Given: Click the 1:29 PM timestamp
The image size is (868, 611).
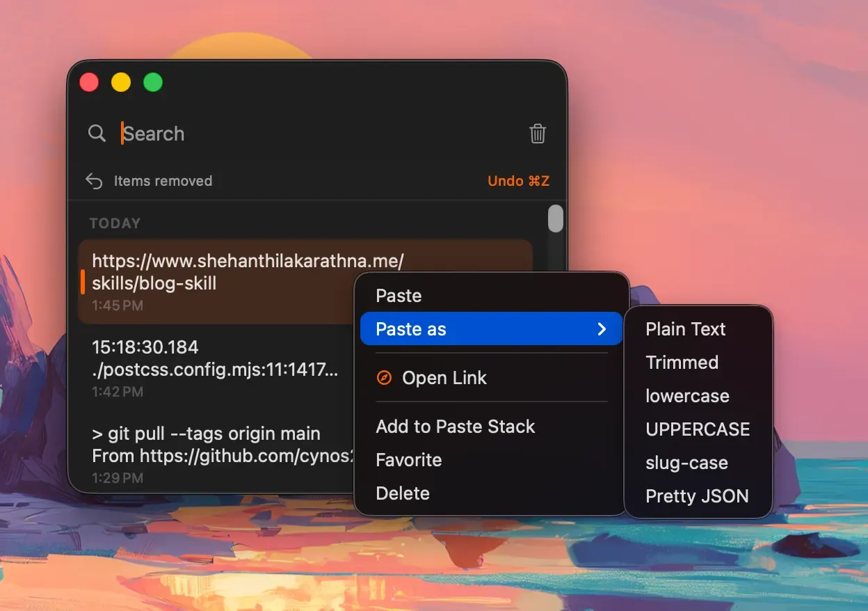Looking at the screenshot, I should click(118, 478).
